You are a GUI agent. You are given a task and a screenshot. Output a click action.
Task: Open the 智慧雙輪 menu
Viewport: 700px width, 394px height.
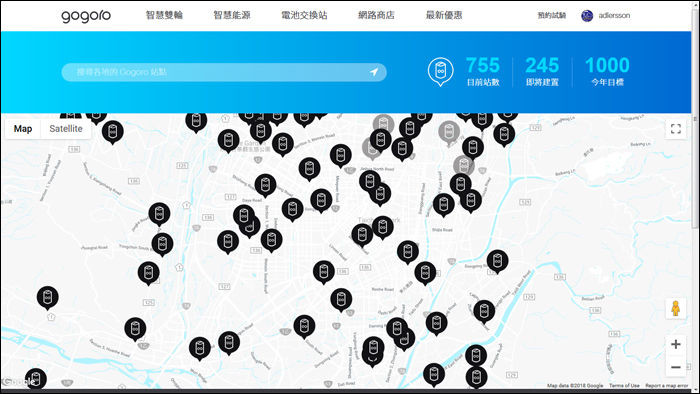coord(164,15)
